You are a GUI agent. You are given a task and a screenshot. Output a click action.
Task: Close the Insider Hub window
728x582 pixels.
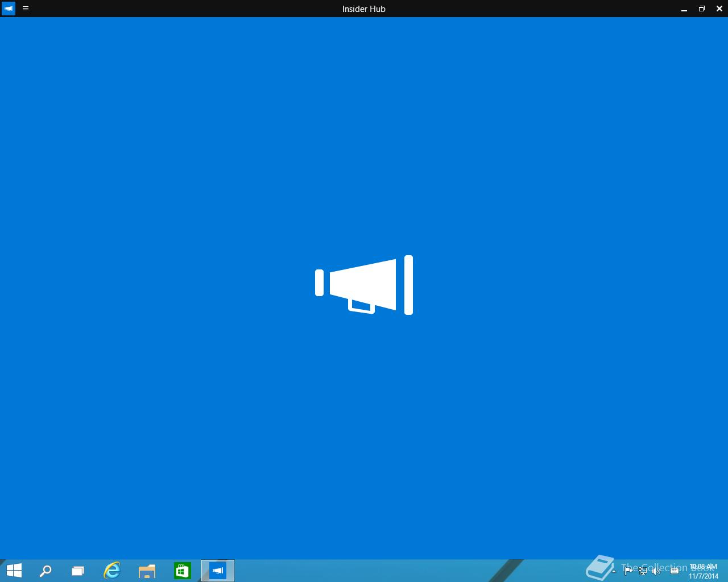[719, 9]
